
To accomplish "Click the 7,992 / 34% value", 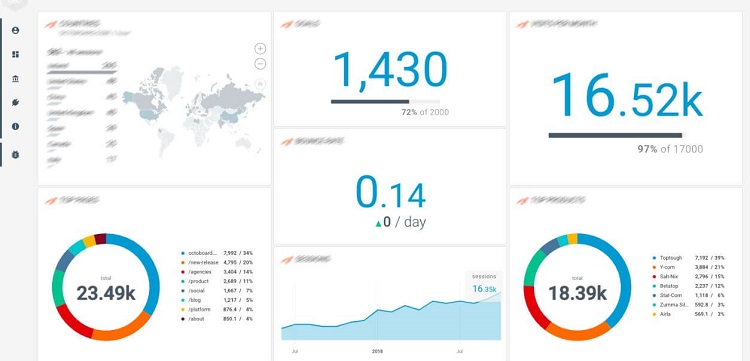I will 238,253.
